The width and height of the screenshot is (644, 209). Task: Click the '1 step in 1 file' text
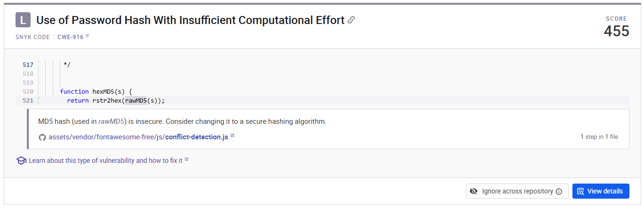click(x=599, y=137)
